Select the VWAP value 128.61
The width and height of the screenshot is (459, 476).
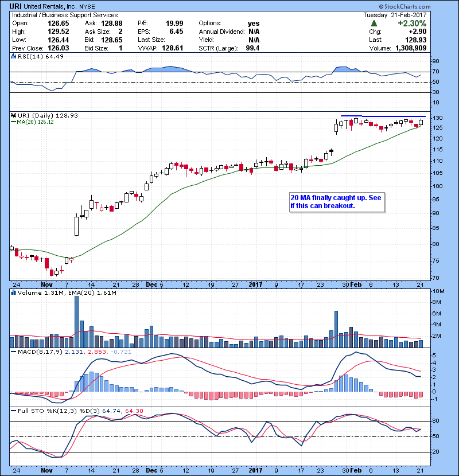[x=173, y=48]
